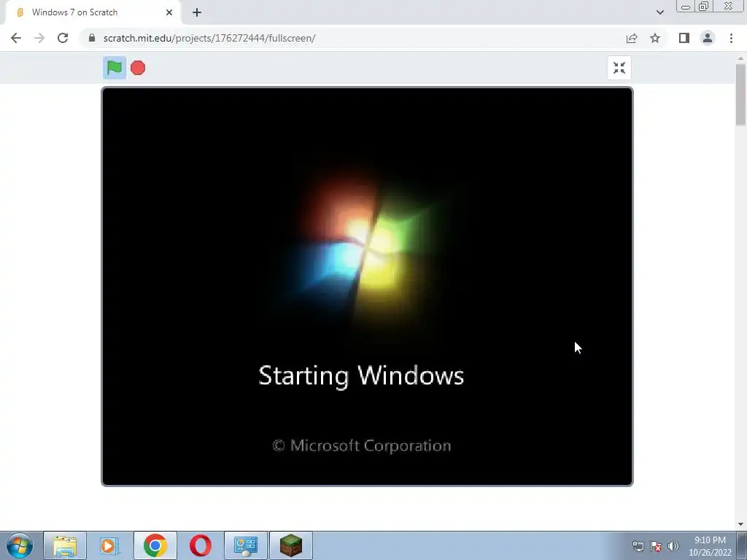Minimize the Chrome window
This screenshot has height=560, width=747.
click(686, 7)
